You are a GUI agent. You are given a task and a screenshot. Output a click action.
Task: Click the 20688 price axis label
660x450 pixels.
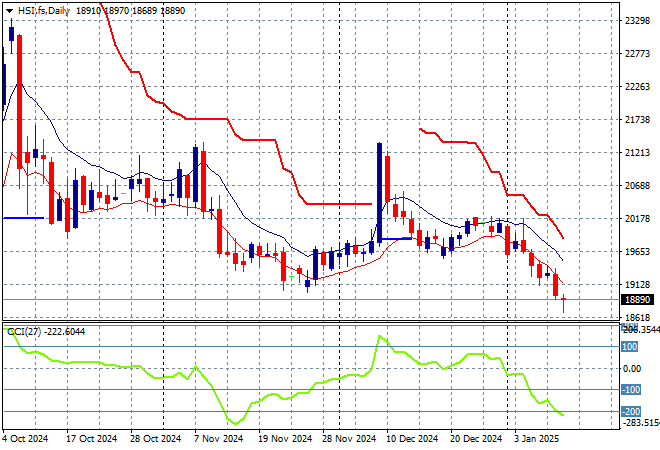point(636,186)
